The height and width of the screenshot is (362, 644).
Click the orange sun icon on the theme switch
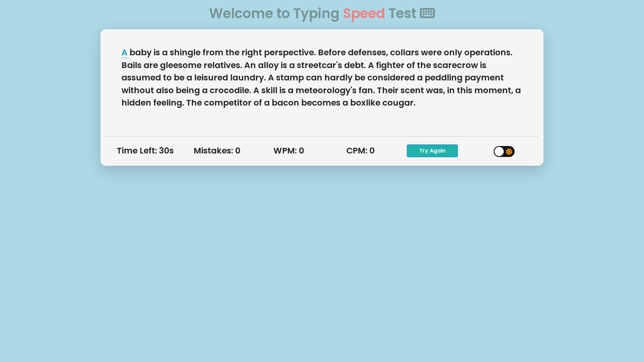[x=509, y=152]
